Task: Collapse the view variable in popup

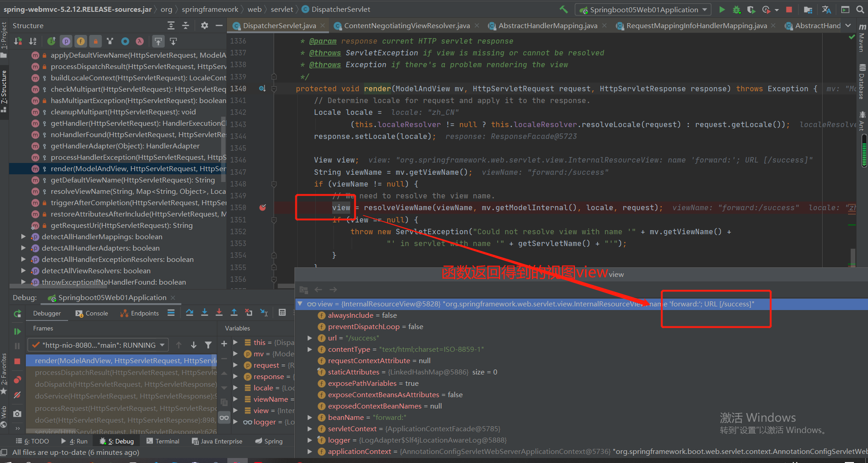Action: pyautogui.click(x=300, y=304)
